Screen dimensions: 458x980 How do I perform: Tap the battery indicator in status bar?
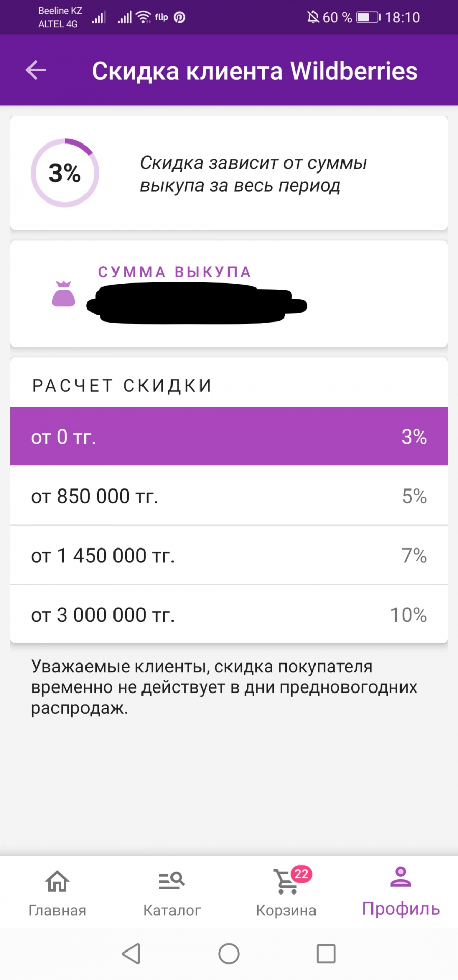[x=368, y=17]
